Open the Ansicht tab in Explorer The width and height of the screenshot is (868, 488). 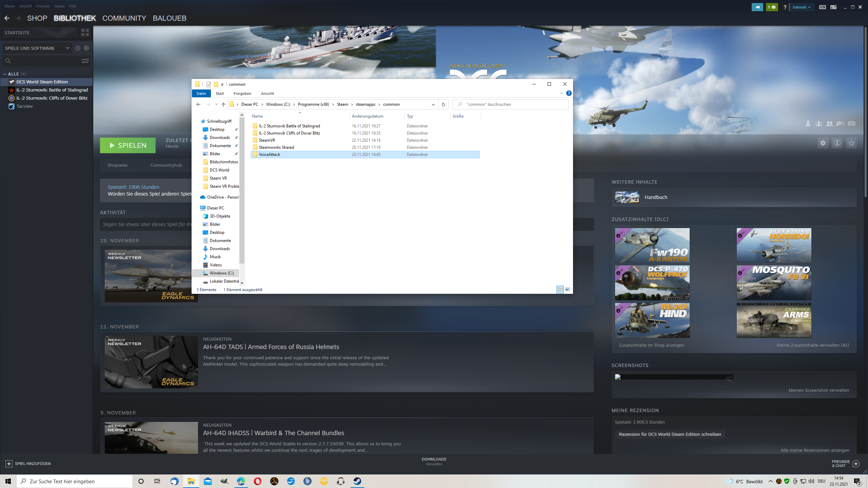[x=267, y=94]
